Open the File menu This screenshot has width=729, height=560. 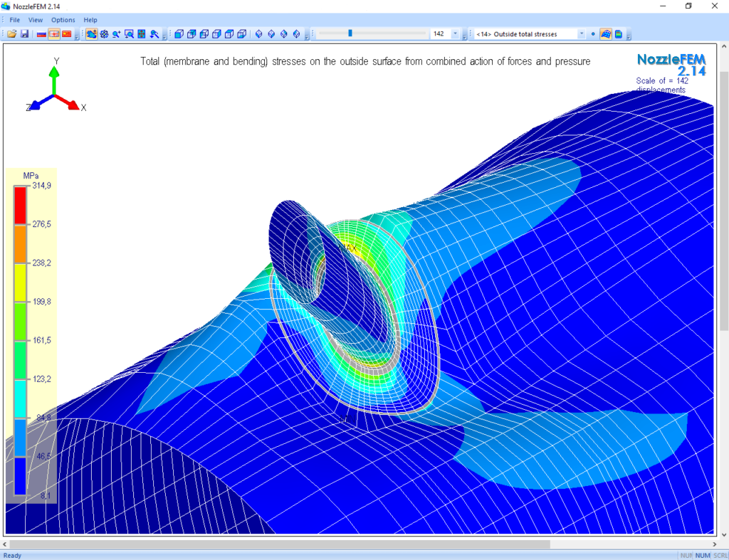[x=15, y=20]
